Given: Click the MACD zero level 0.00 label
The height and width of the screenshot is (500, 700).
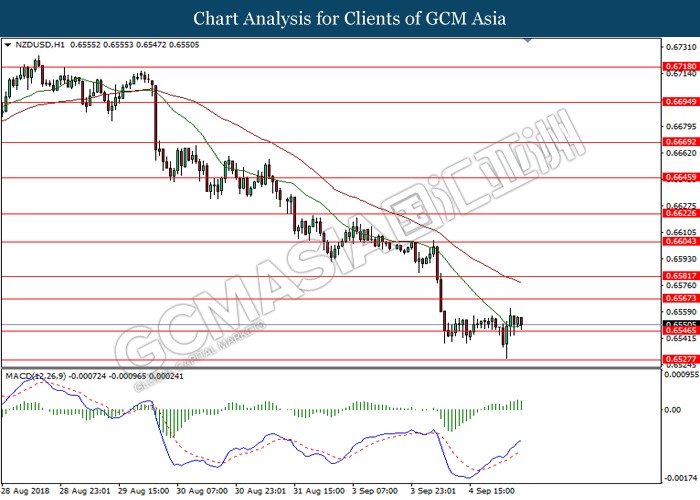Looking at the screenshot, I should [673, 410].
